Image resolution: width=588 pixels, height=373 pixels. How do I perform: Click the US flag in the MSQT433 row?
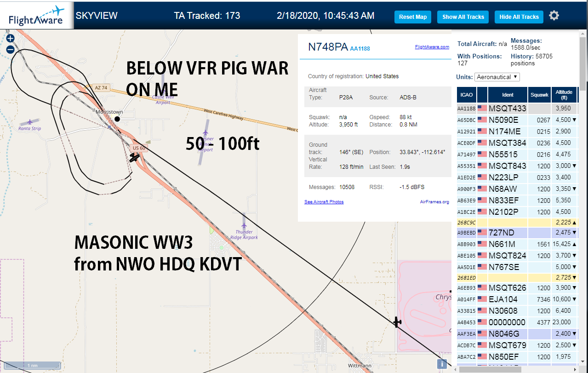(x=482, y=109)
